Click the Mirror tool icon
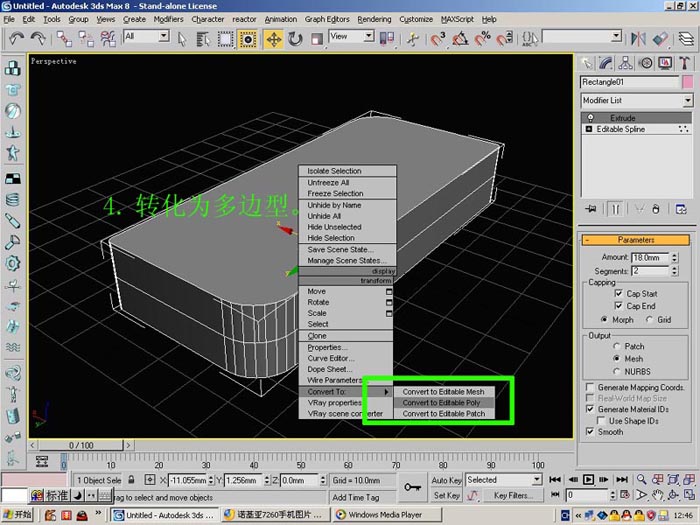The image size is (700, 525). point(638,39)
